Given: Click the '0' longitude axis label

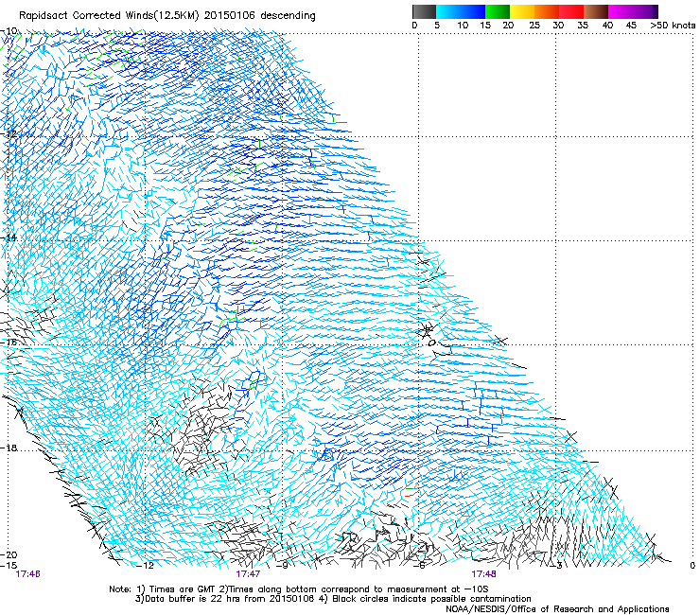Looking at the screenshot, I should tap(692, 566).
